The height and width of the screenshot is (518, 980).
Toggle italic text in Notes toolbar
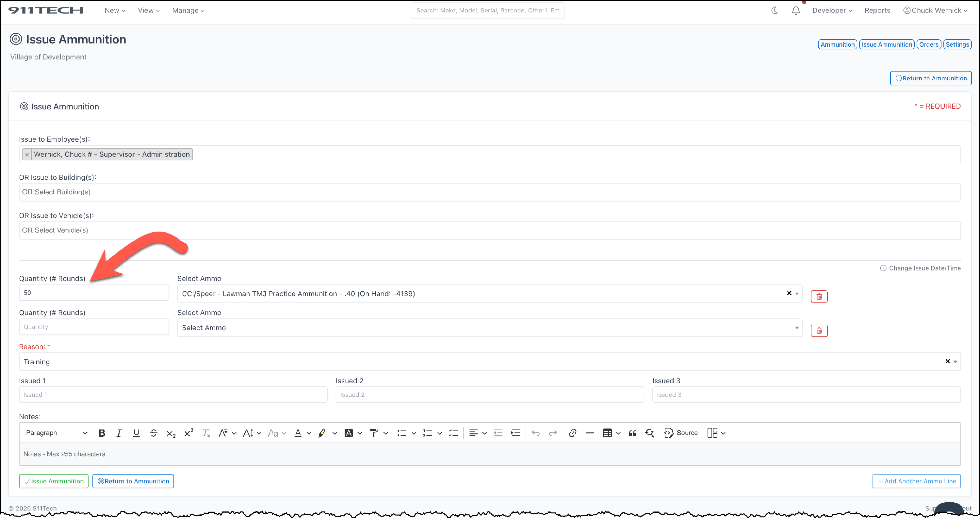pyautogui.click(x=119, y=433)
